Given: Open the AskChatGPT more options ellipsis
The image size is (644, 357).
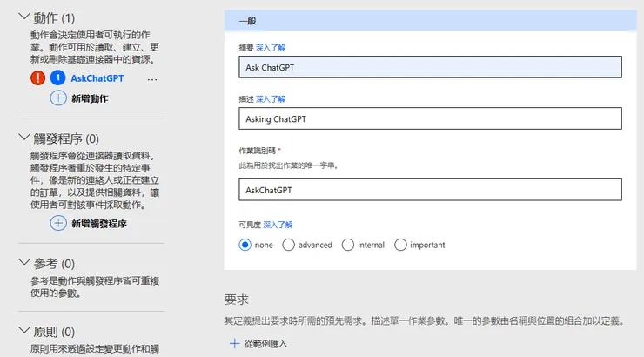Looking at the screenshot, I should [152, 79].
